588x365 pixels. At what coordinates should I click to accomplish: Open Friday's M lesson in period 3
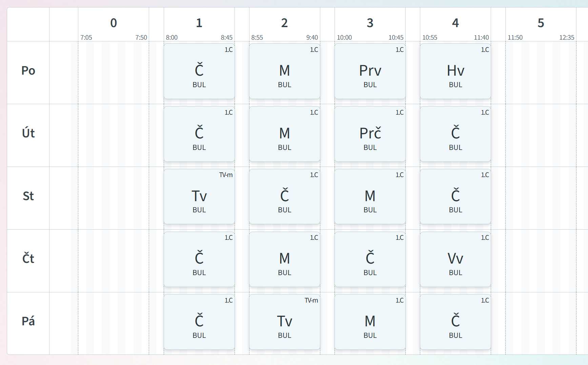(x=370, y=322)
